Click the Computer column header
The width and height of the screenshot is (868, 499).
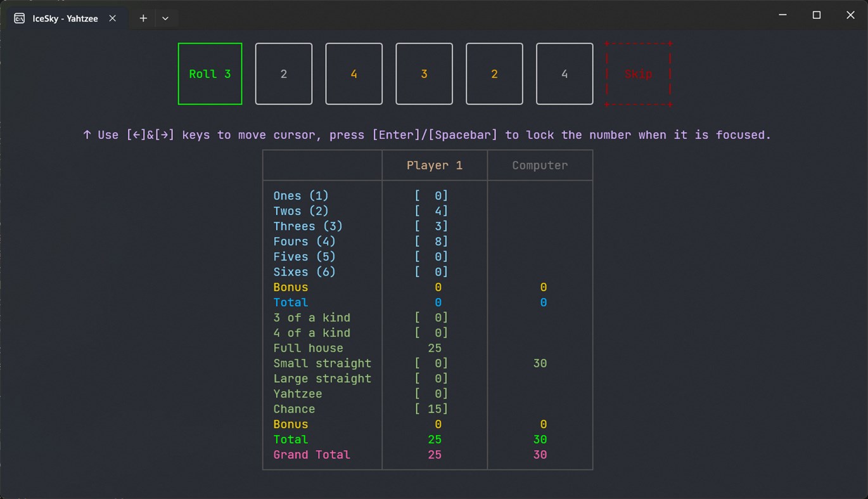540,165
